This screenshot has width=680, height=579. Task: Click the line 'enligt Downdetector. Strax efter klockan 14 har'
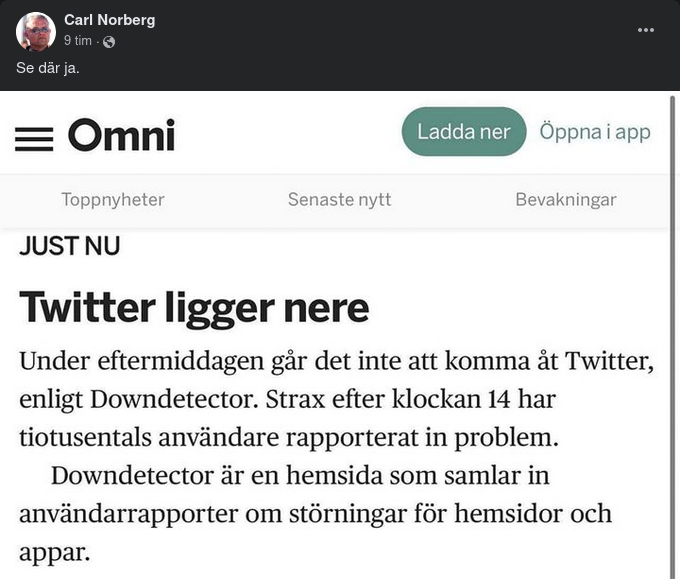287,400
